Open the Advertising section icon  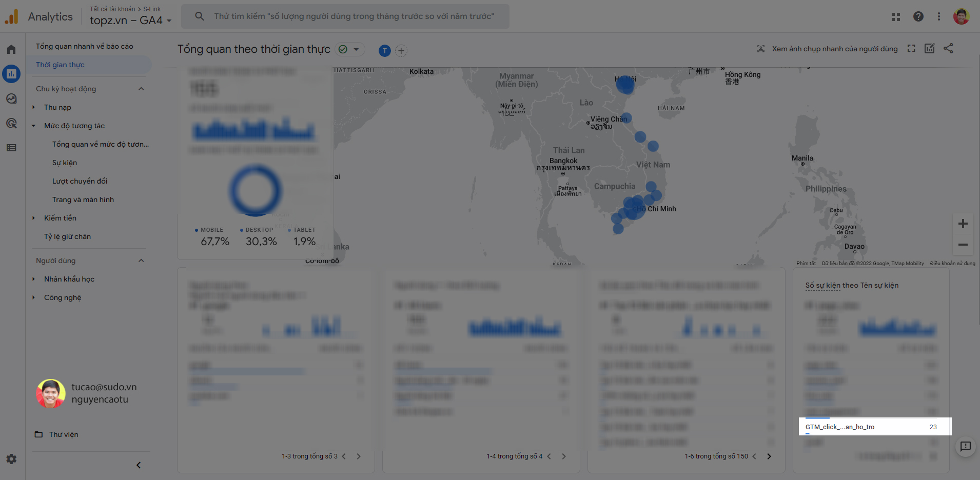(x=11, y=123)
